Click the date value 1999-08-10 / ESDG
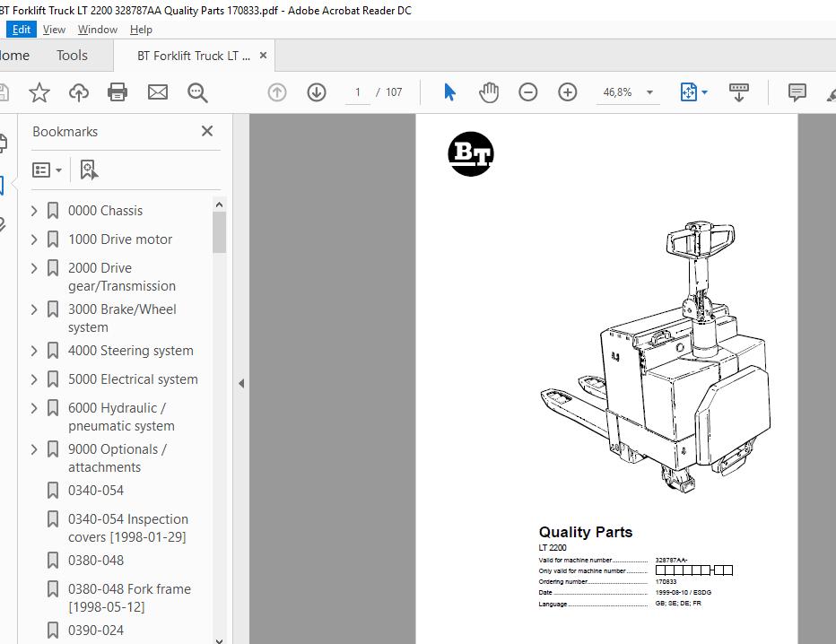The height and width of the screenshot is (644, 836). [x=683, y=592]
